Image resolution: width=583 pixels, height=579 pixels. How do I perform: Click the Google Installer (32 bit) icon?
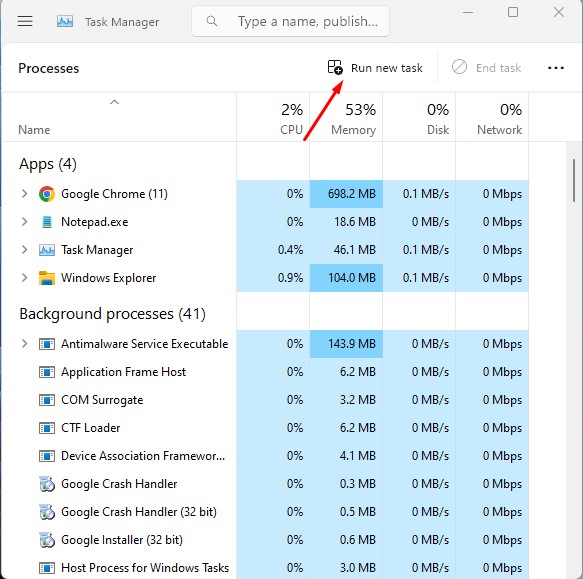pos(47,540)
